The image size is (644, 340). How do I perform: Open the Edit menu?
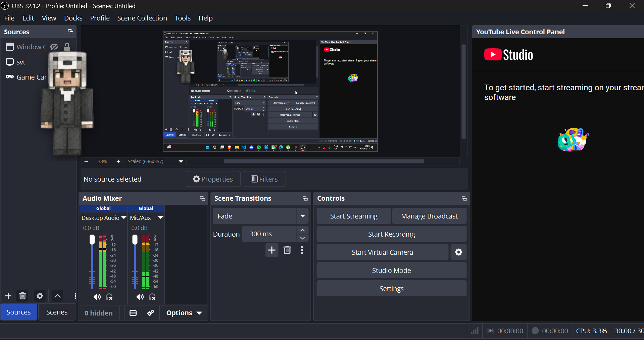[x=28, y=18]
